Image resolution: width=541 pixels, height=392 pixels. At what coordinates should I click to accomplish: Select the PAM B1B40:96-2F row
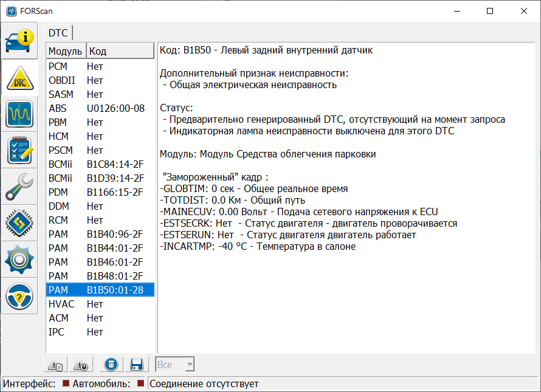[x=100, y=234]
